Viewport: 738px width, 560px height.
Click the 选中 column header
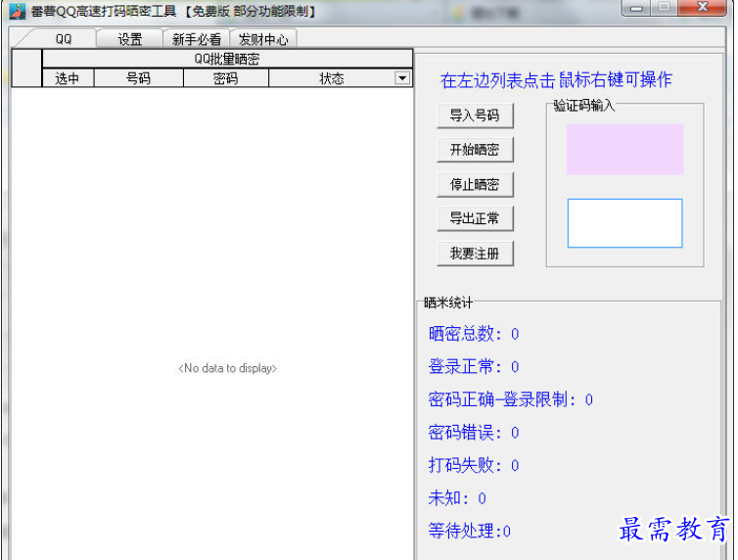tap(68, 78)
